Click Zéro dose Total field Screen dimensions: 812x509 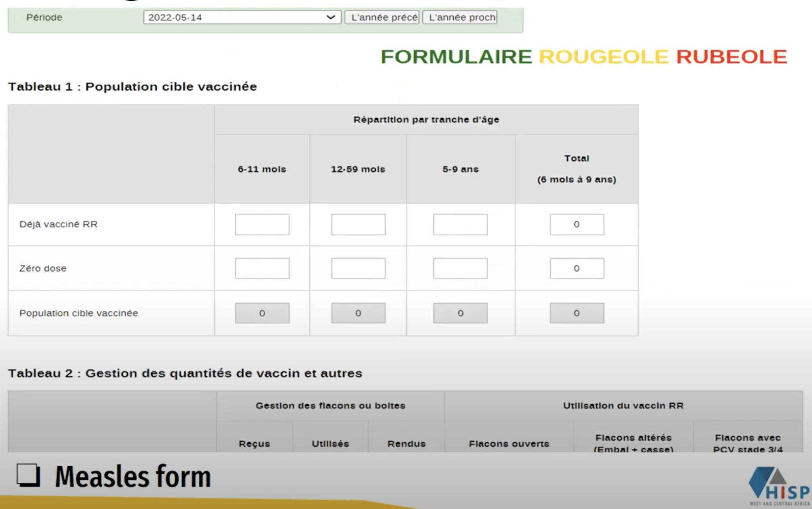(x=577, y=268)
